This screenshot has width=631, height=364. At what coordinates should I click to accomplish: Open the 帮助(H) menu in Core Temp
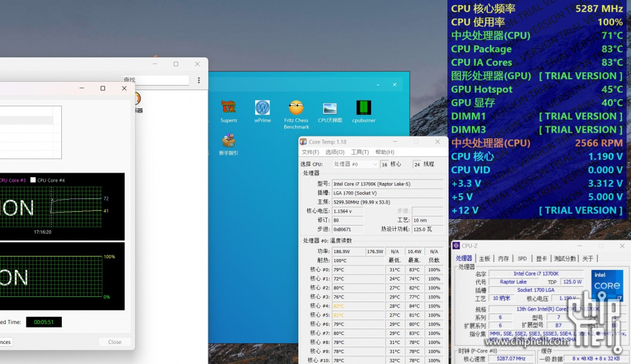tap(385, 152)
